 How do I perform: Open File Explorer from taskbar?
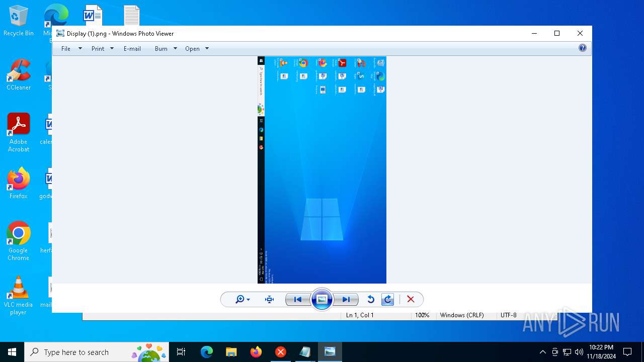[231, 352]
